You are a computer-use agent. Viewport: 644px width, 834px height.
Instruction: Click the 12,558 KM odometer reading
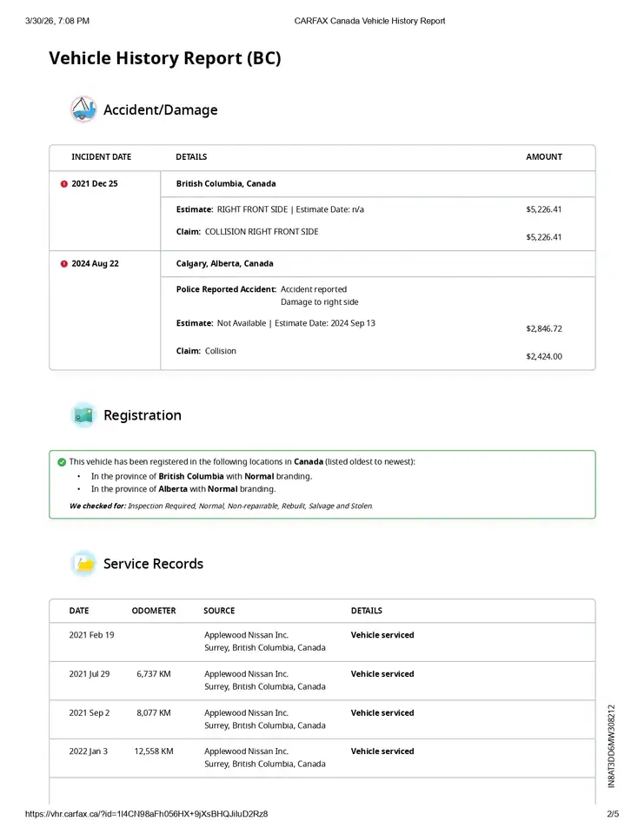coord(154,751)
